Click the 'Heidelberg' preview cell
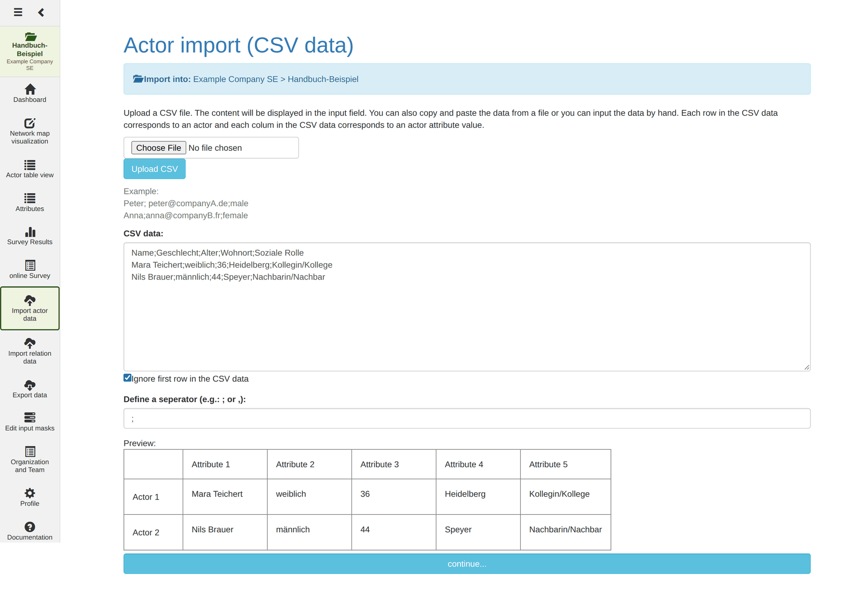Viewport: 868px width, 592px height. [x=478, y=497]
